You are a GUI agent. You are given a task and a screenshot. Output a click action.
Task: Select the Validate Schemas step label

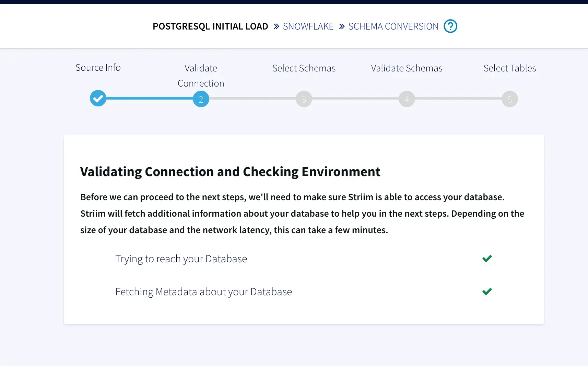click(407, 68)
